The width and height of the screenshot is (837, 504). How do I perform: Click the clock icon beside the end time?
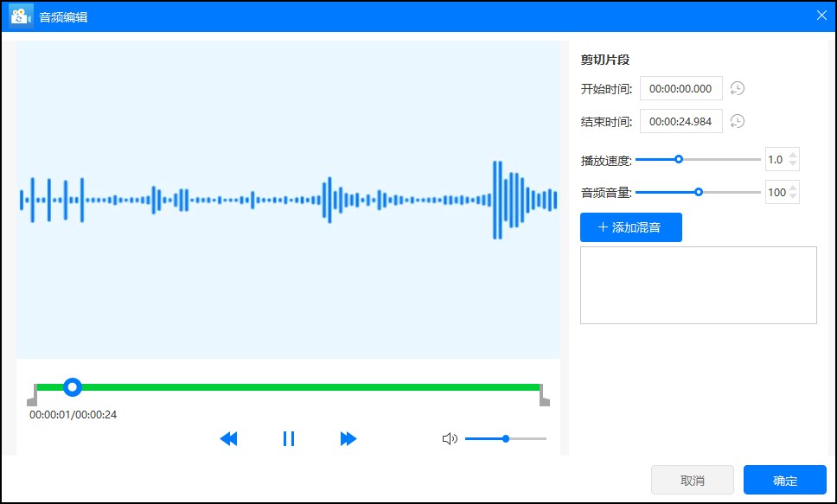[x=737, y=121]
